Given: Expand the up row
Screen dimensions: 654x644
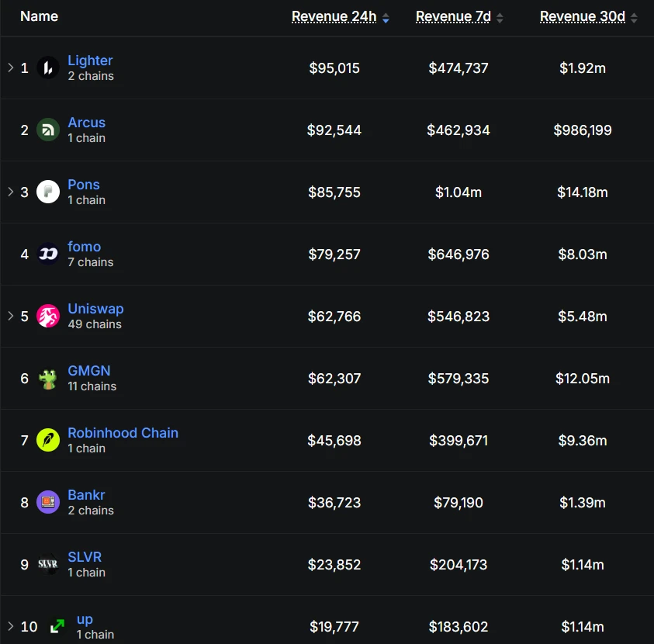Looking at the screenshot, I should [10, 626].
